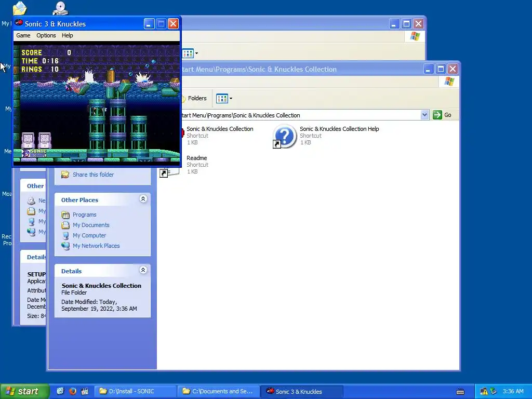Click the Windows flag logo in back Explorer window
Image resolution: width=532 pixels, height=399 pixels.
click(x=415, y=36)
